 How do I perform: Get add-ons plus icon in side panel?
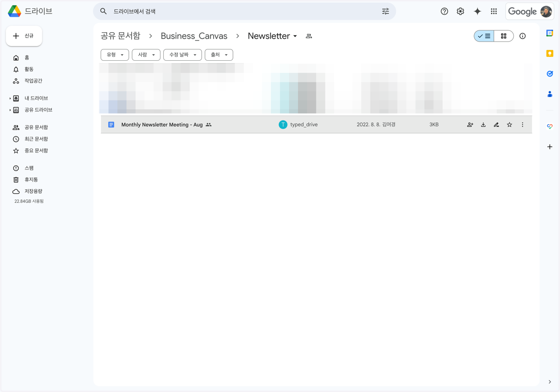pos(550,147)
